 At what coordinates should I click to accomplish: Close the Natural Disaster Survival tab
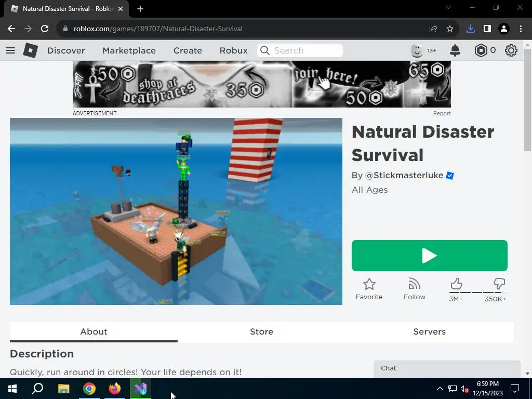point(121,9)
